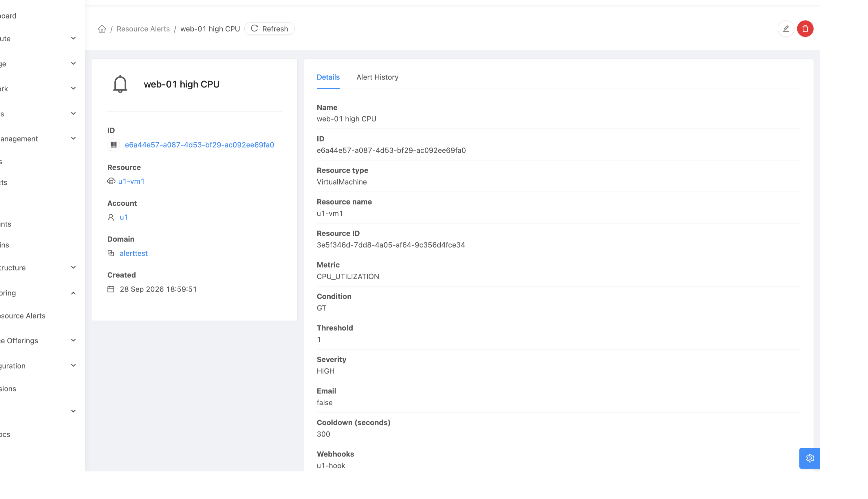868x499 pixels.
Task: Collapse the Monitoring sidebar menu chevron
Action: [73, 293]
